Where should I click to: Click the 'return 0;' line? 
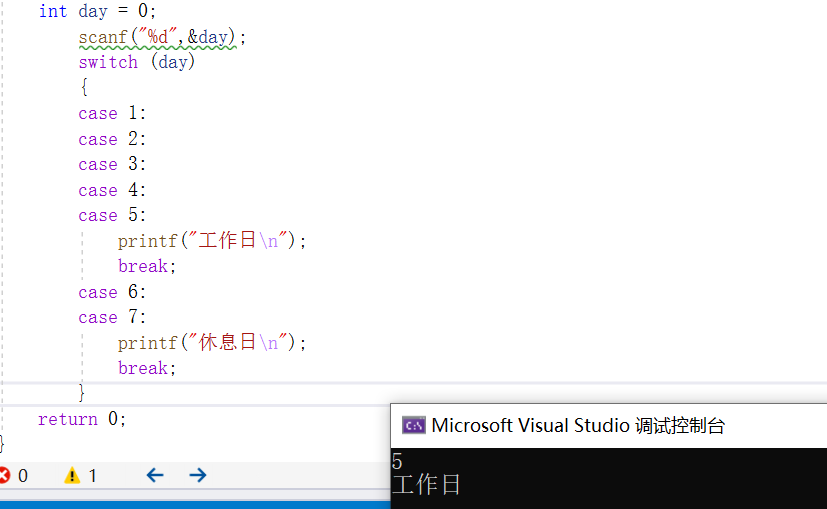[x=82, y=419]
